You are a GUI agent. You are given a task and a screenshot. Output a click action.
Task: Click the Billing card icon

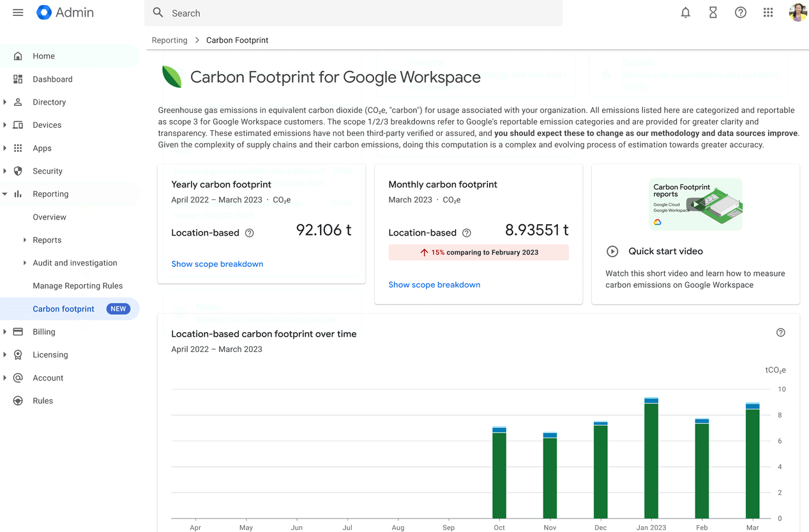point(18,332)
